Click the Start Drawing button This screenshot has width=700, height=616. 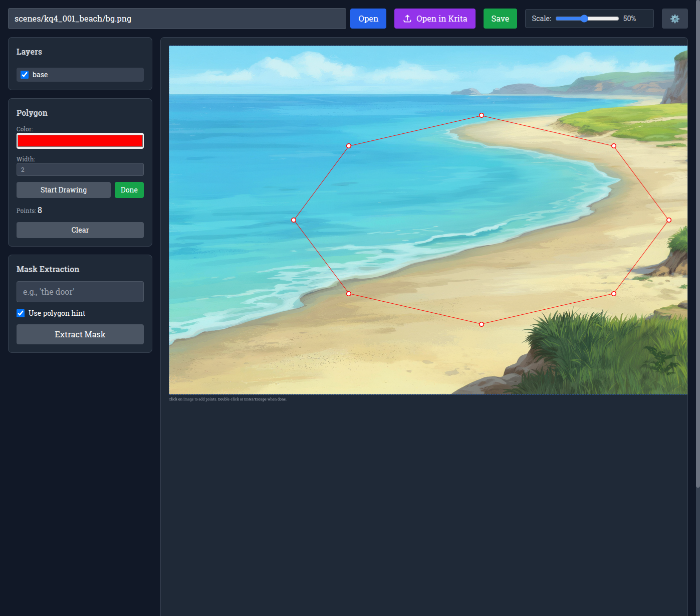pyautogui.click(x=64, y=190)
